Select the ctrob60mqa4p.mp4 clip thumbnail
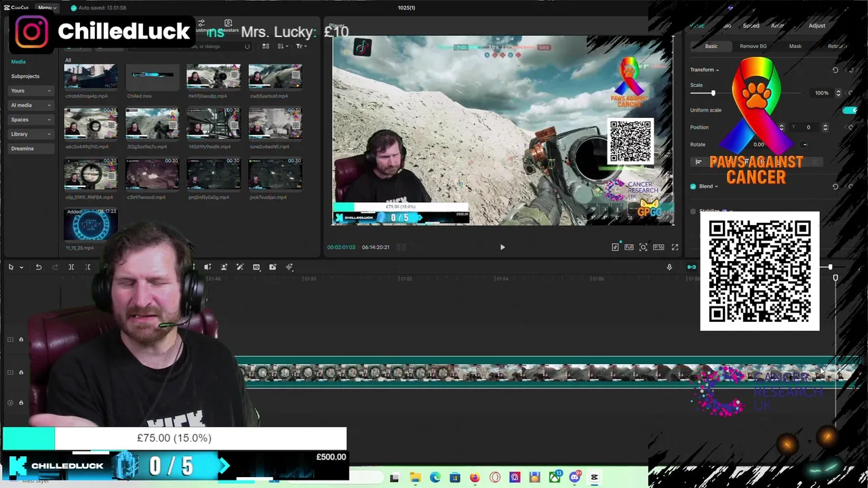The image size is (868, 488). point(90,77)
